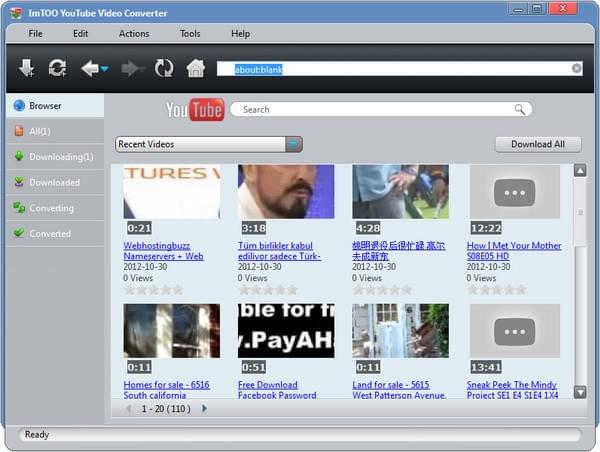Click the Chinese-titled video link

pos(398,251)
